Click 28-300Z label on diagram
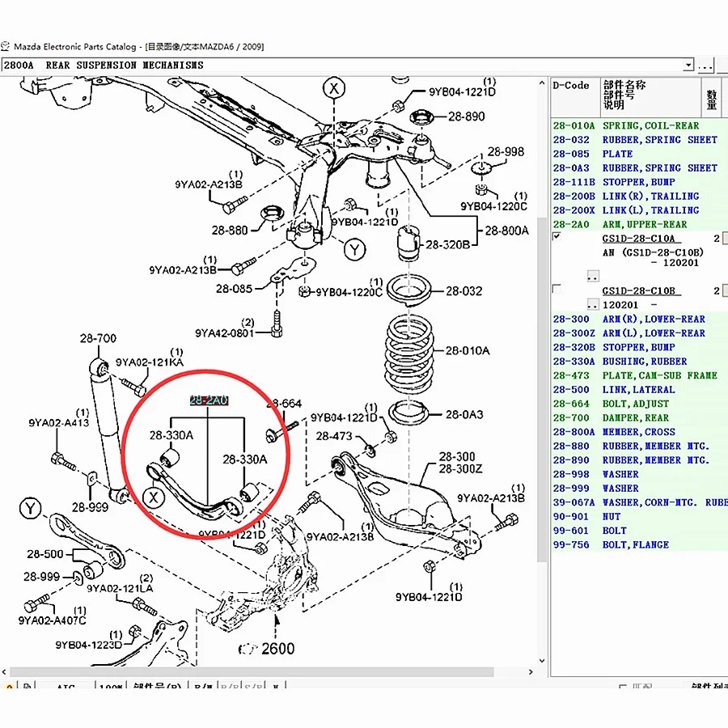The image size is (728, 728). (460, 469)
